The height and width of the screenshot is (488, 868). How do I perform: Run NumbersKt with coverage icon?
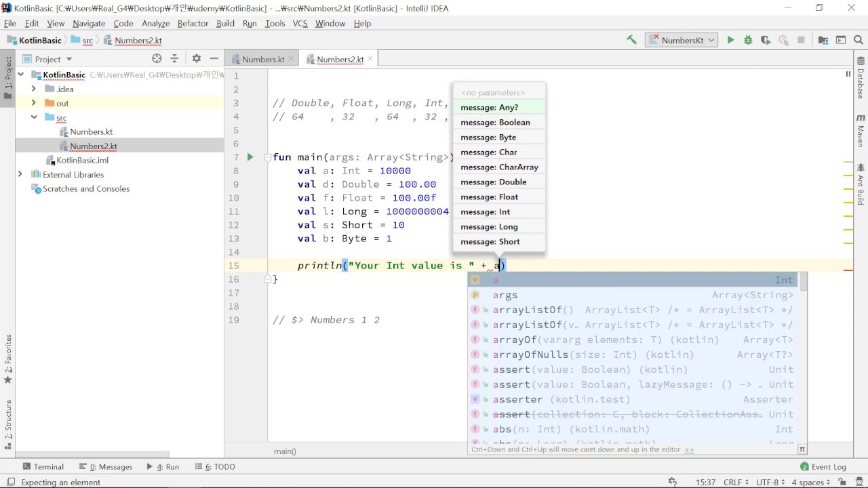pyautogui.click(x=766, y=40)
